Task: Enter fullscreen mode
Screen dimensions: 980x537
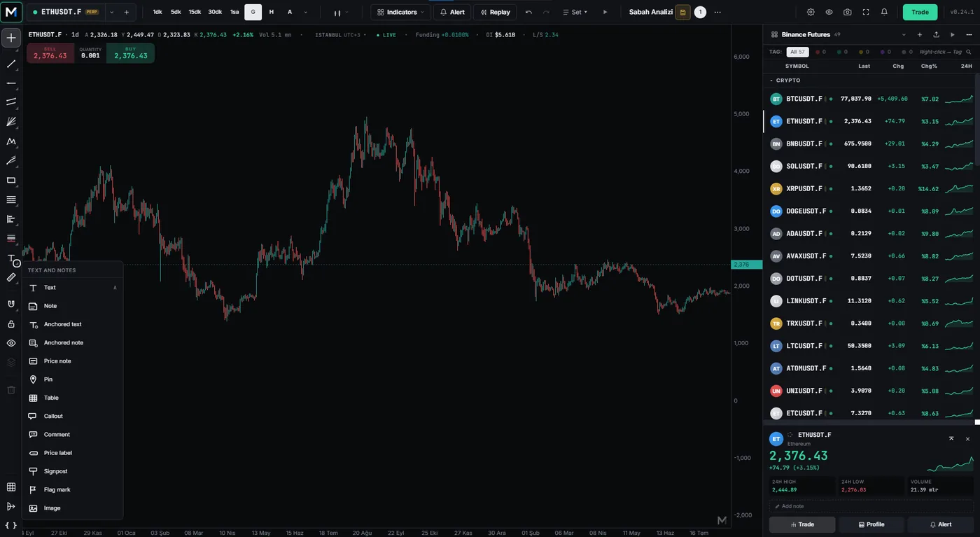Action: (x=866, y=12)
